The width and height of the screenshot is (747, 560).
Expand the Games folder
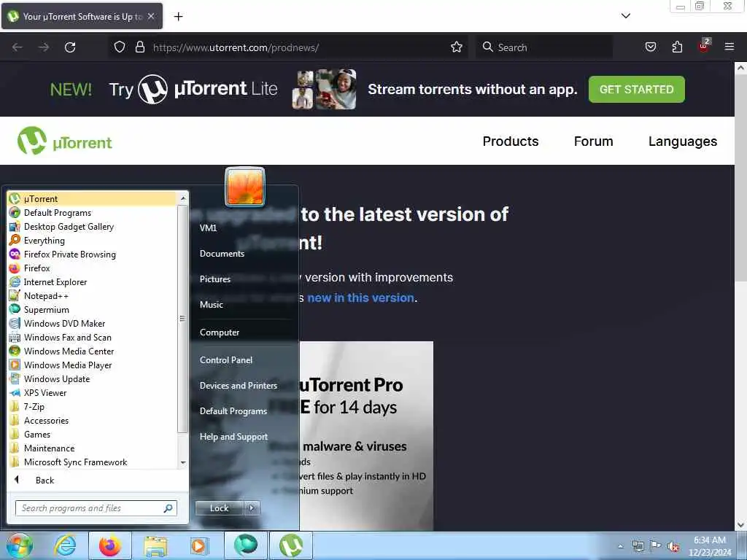click(x=93, y=434)
